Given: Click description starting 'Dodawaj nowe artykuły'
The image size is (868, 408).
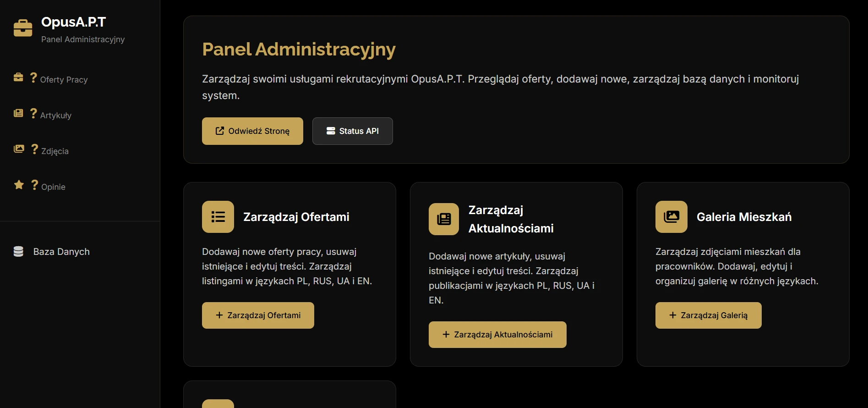Looking at the screenshot, I should coord(512,278).
